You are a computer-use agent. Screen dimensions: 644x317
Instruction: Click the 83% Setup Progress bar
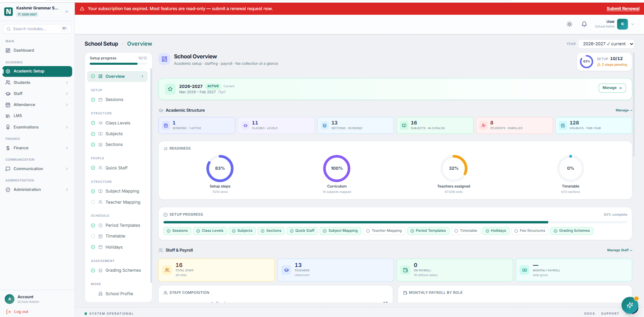[395, 222]
